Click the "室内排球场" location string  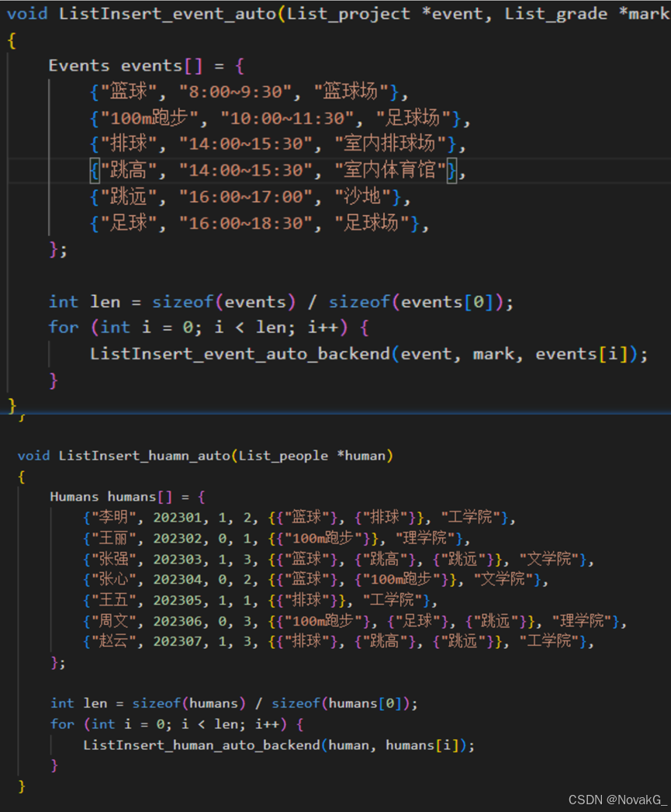click(x=390, y=144)
